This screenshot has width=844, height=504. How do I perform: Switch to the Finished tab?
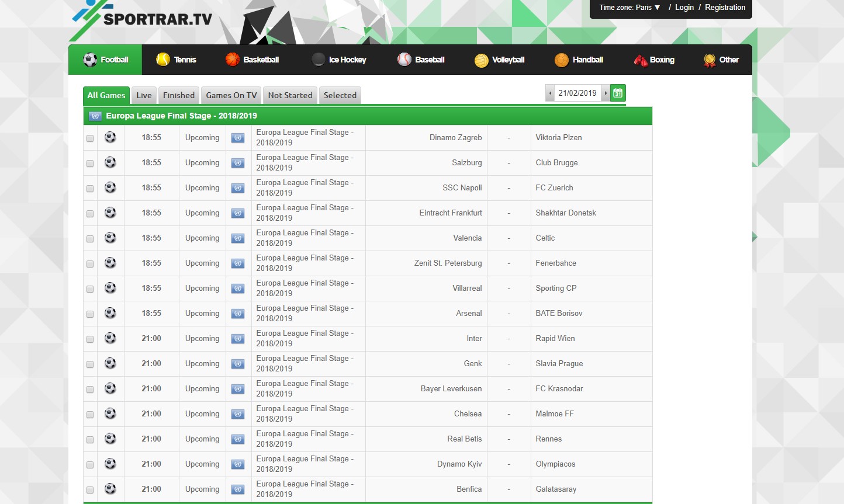point(178,95)
